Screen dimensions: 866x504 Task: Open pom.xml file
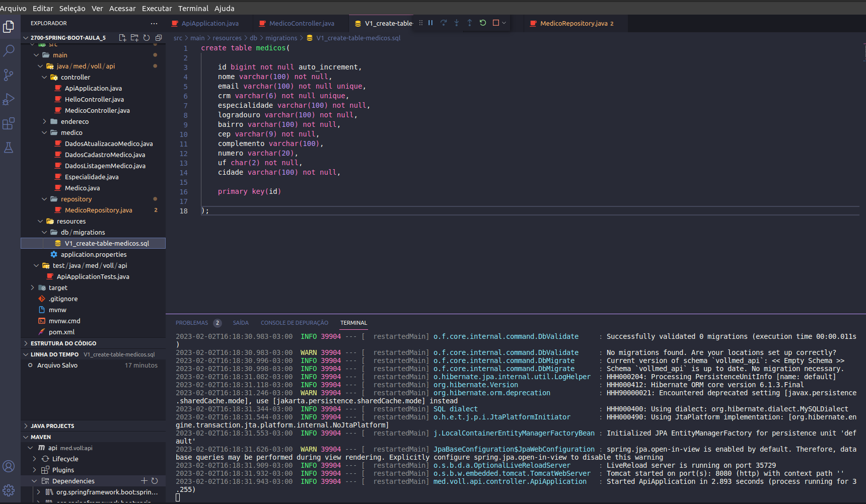click(61, 332)
